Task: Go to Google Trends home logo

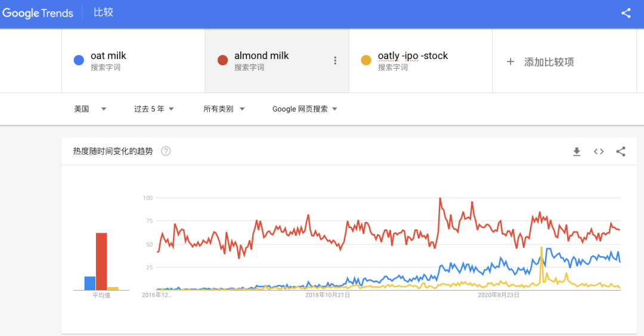Action: pos(38,13)
